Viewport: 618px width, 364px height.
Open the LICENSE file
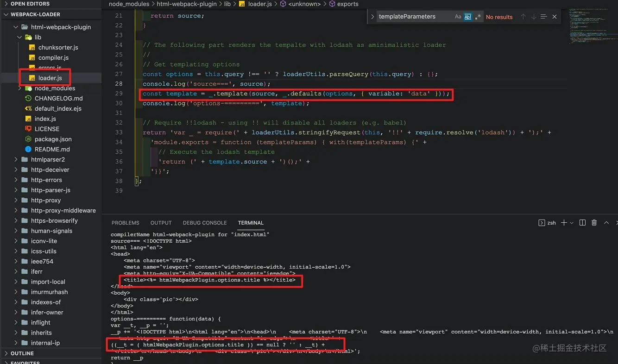point(47,129)
